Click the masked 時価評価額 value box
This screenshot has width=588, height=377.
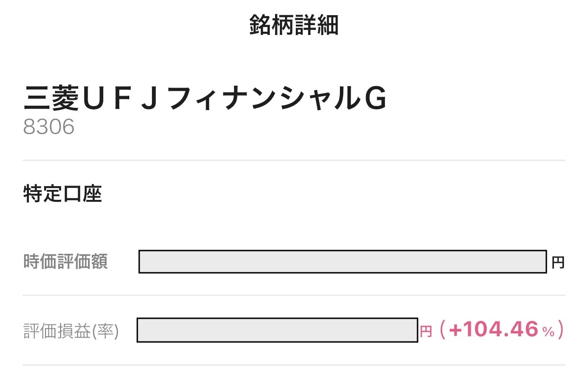(343, 262)
